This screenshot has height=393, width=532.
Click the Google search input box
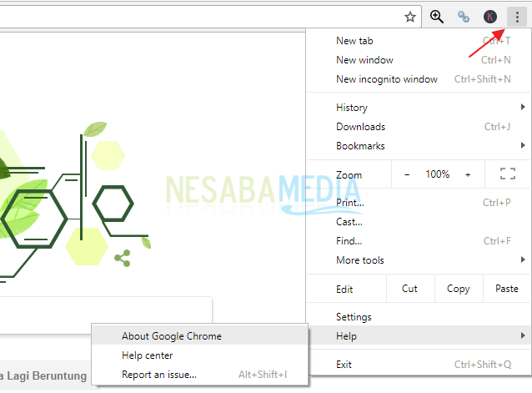[x=106, y=315]
